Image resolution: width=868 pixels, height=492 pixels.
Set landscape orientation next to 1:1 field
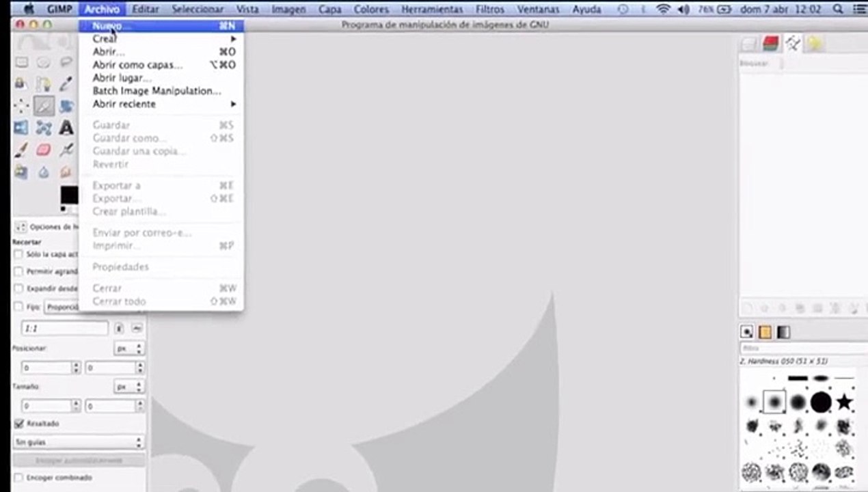point(137,329)
